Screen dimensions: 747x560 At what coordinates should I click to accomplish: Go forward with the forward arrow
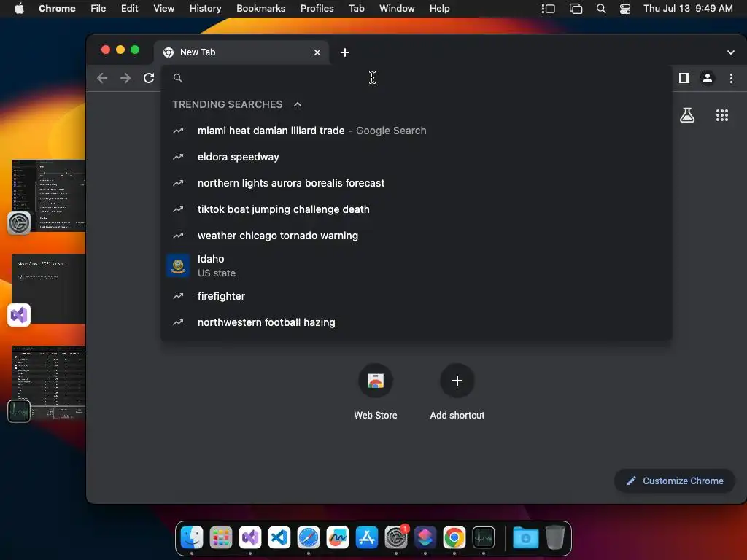coord(125,78)
